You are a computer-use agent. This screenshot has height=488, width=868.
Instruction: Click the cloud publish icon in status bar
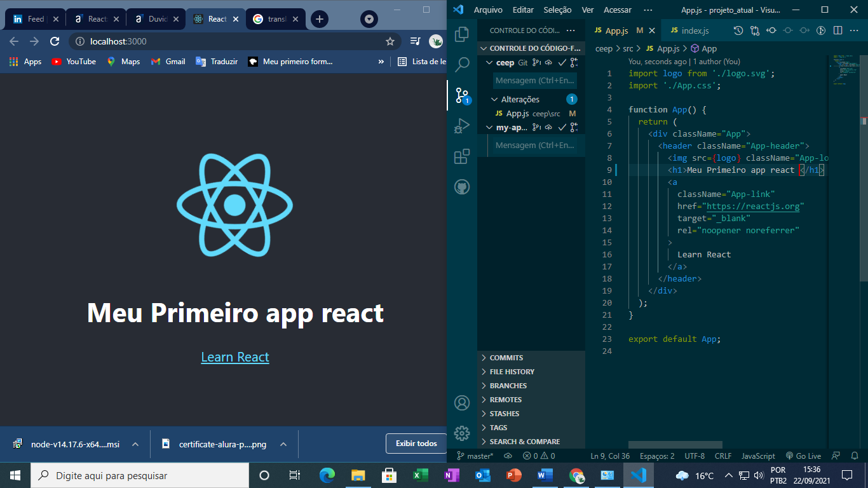[x=508, y=456]
